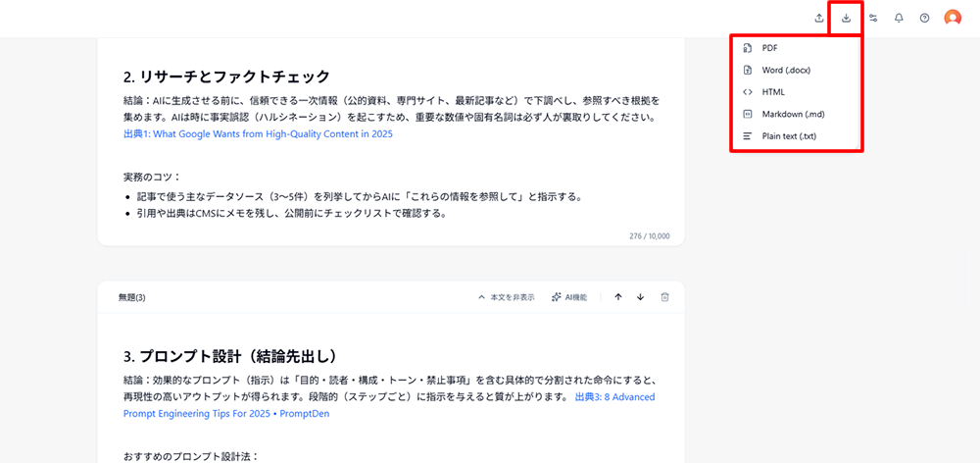
Task: Select Plain text (.txt) export
Action: point(789,136)
